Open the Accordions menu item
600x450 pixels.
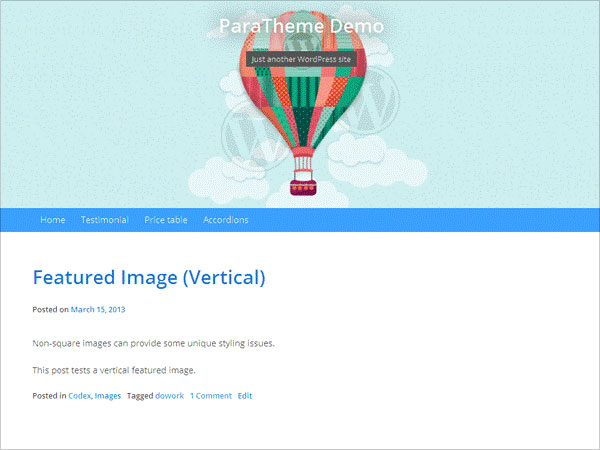226,220
